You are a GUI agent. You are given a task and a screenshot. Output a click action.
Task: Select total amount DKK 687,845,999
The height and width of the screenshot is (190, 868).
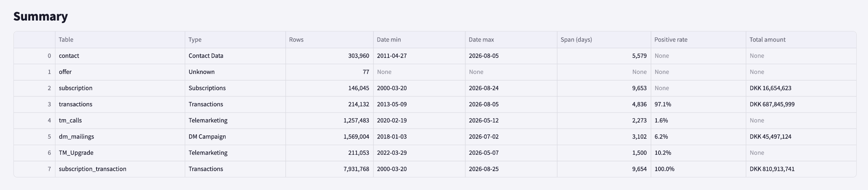point(801,104)
